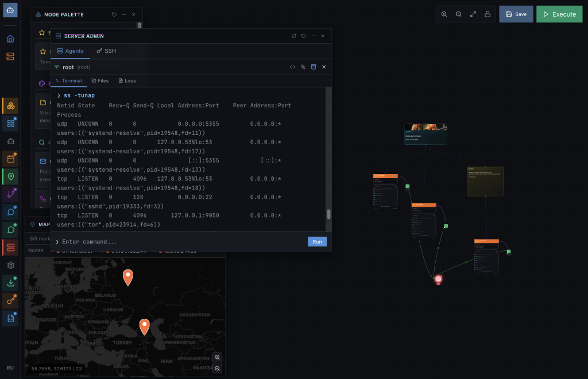This screenshot has height=379, width=588.
Task: Click the green Execute button
Action: [x=559, y=14]
